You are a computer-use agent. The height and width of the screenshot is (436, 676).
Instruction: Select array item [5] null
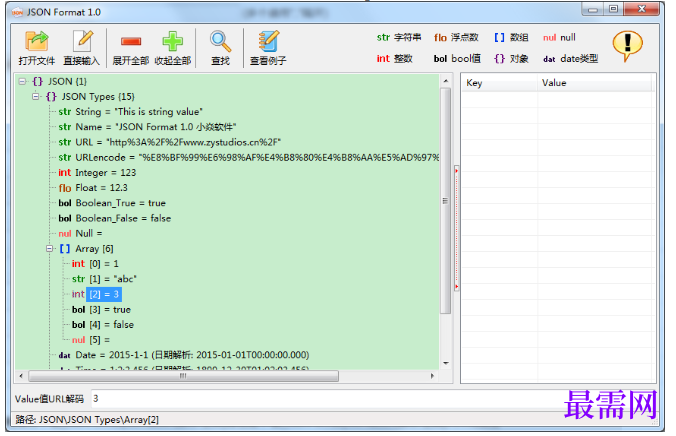coord(100,340)
